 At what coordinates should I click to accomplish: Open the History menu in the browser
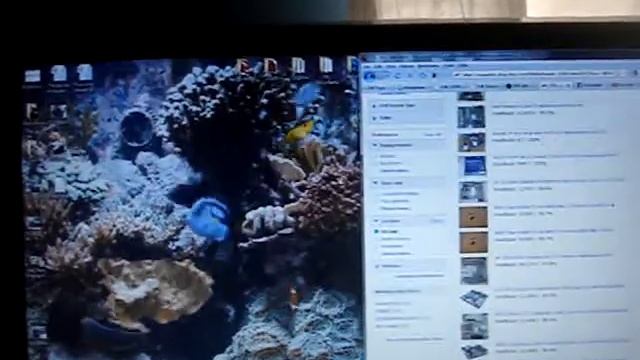coord(406,66)
